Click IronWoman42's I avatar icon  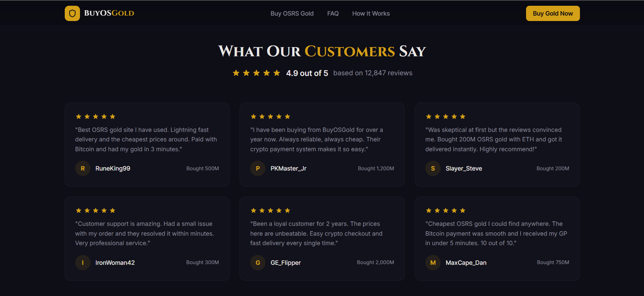pyautogui.click(x=83, y=262)
